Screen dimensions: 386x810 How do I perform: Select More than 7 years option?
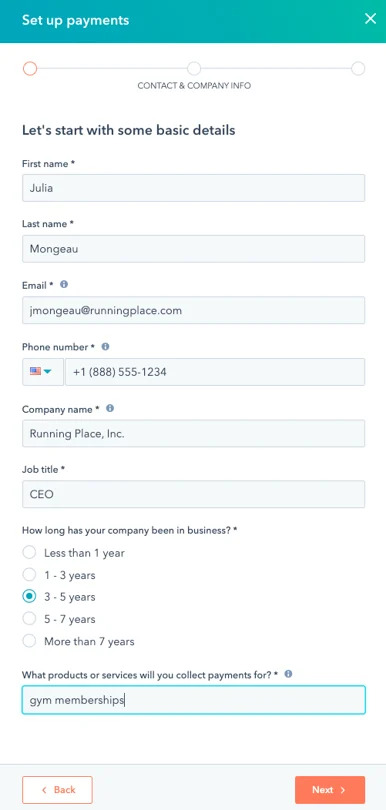pyautogui.click(x=29, y=641)
